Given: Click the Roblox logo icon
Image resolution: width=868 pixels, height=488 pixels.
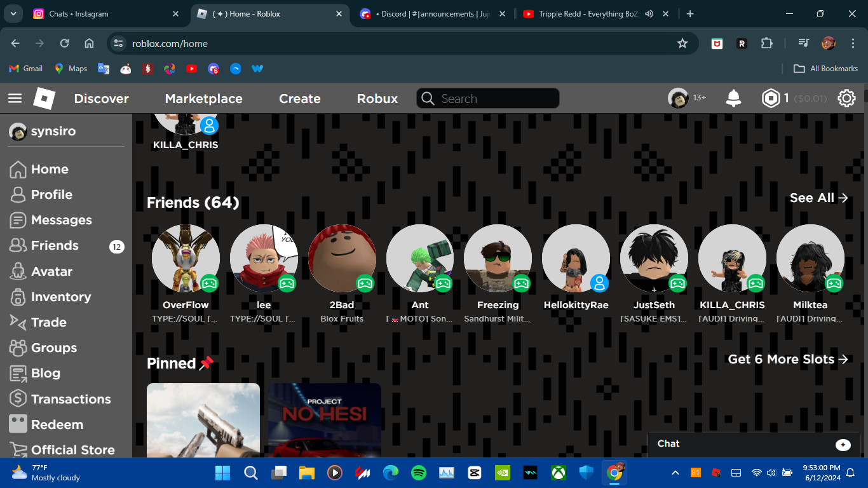Looking at the screenshot, I should point(44,98).
